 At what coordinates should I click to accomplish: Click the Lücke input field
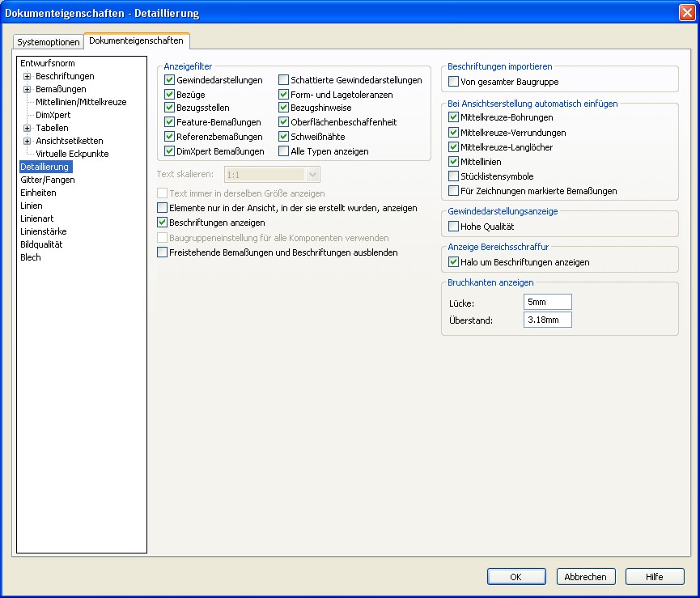click(547, 302)
